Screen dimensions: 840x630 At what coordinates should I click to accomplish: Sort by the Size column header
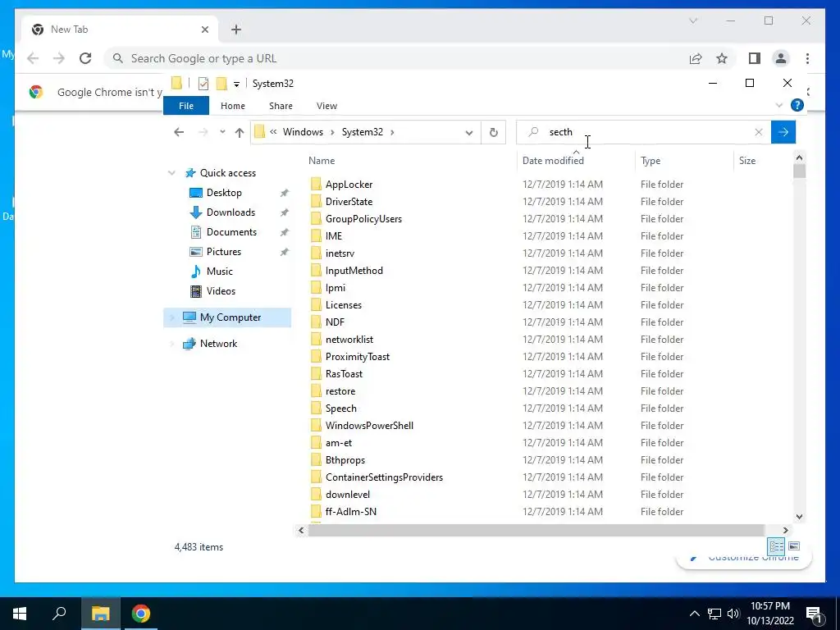click(x=746, y=161)
